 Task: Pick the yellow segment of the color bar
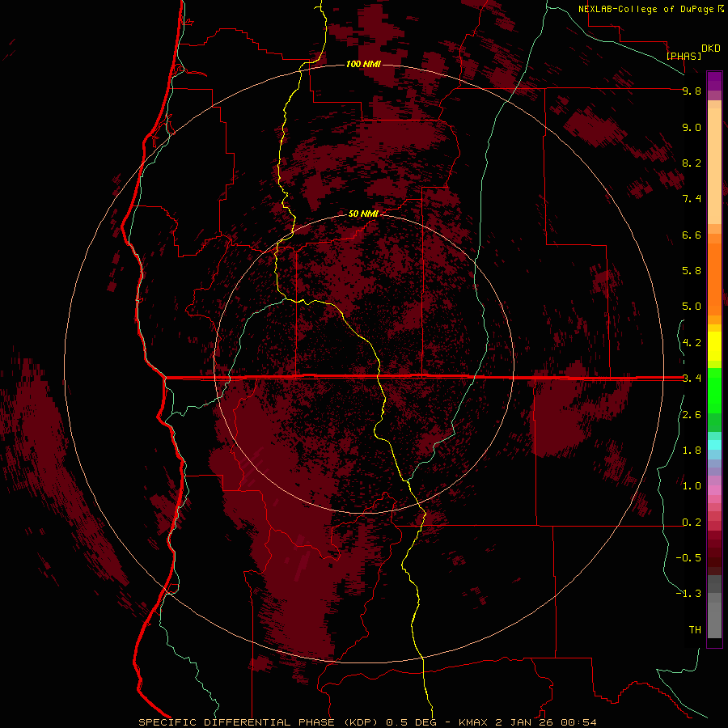(714, 346)
